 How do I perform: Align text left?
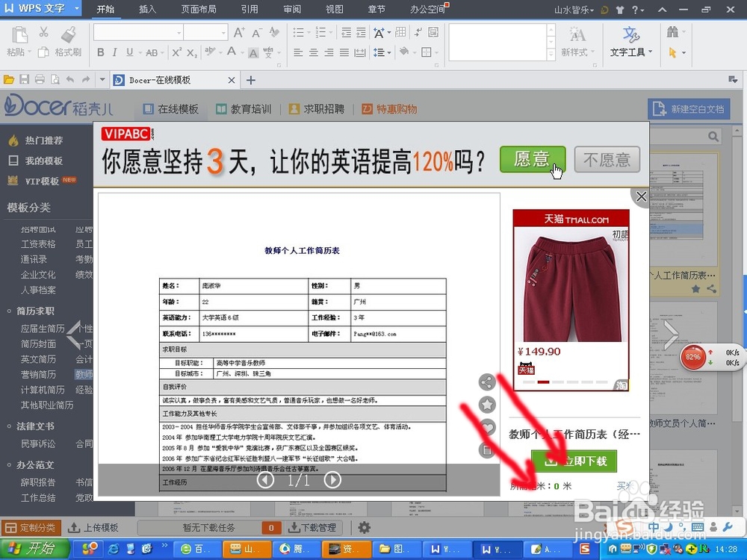click(298, 52)
